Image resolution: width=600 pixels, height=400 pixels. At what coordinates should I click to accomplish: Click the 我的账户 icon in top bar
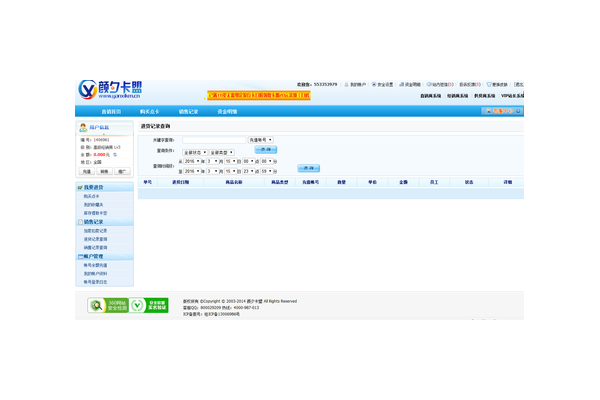click(346, 85)
